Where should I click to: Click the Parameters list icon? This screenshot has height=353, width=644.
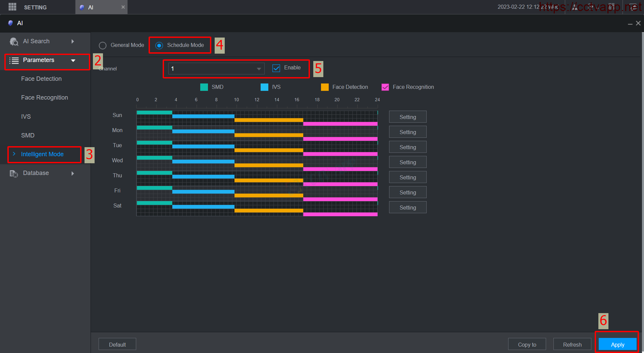point(14,60)
